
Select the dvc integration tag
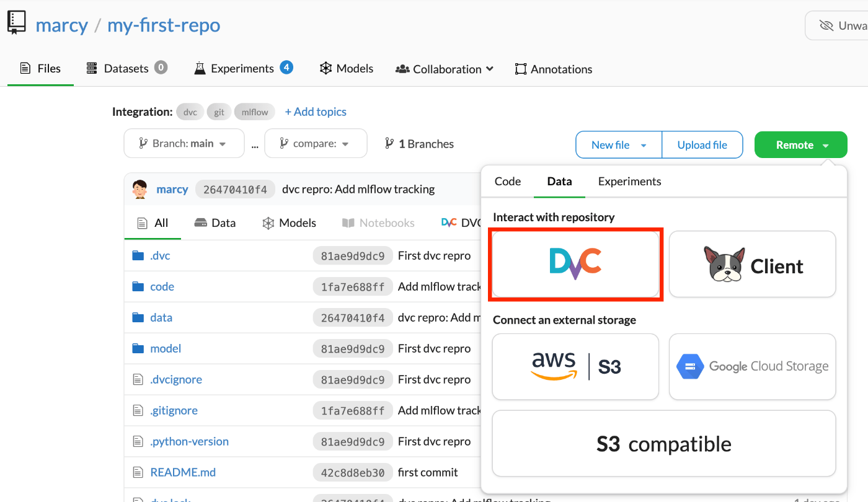pos(190,112)
